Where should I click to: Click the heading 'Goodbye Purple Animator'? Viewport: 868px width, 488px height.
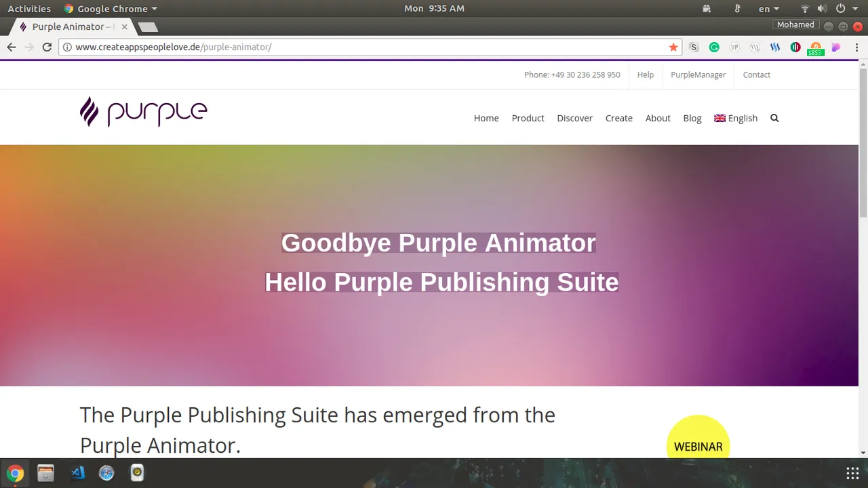439,243
